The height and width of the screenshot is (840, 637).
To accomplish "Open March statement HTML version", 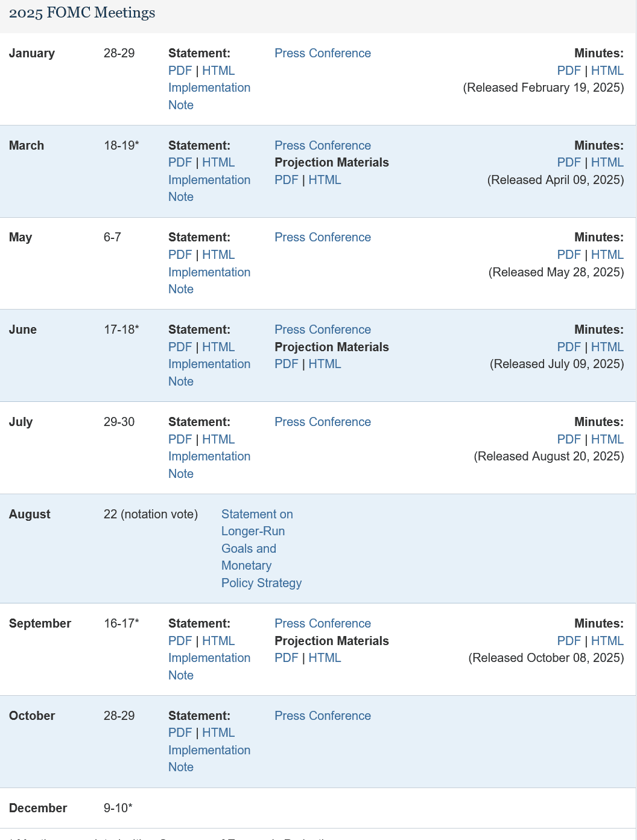I will pos(219,162).
